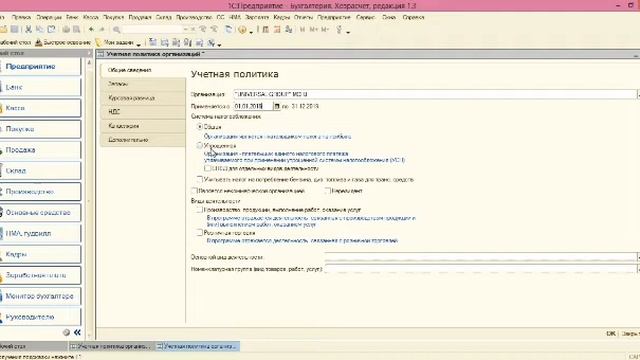Open the Операции menu
This screenshot has width=640, height=360.
point(49,17)
